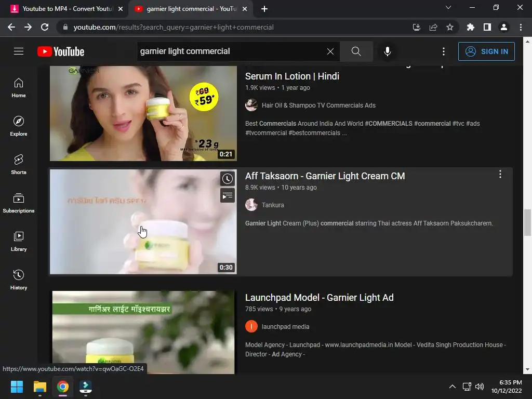Open title 'Serum In Lotion | Hindi'
Viewport: 532px width, 399px height.
[x=292, y=76]
